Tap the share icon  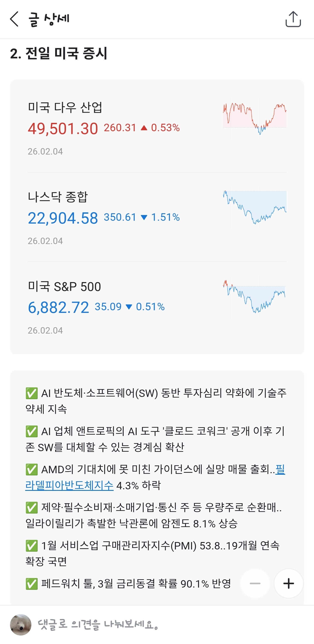coord(293,19)
